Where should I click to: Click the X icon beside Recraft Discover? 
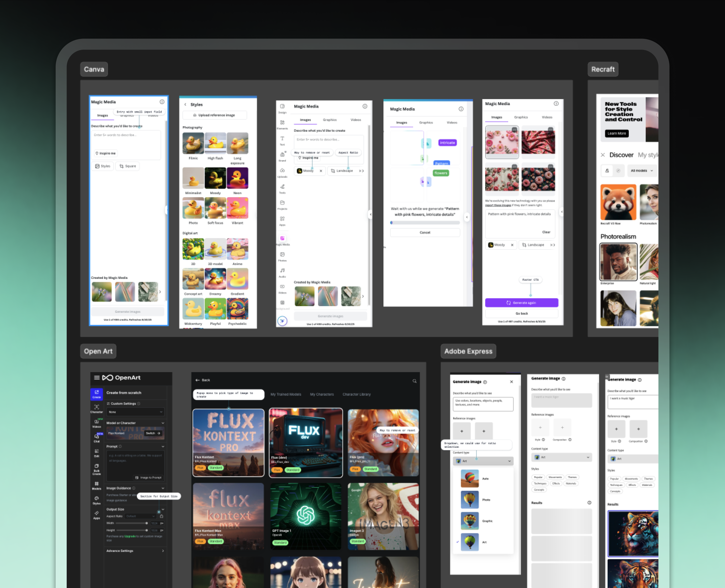[602, 155]
